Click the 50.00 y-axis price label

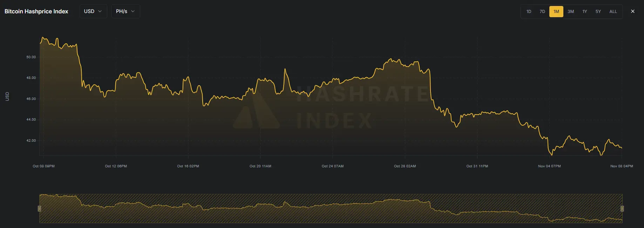[x=31, y=57]
